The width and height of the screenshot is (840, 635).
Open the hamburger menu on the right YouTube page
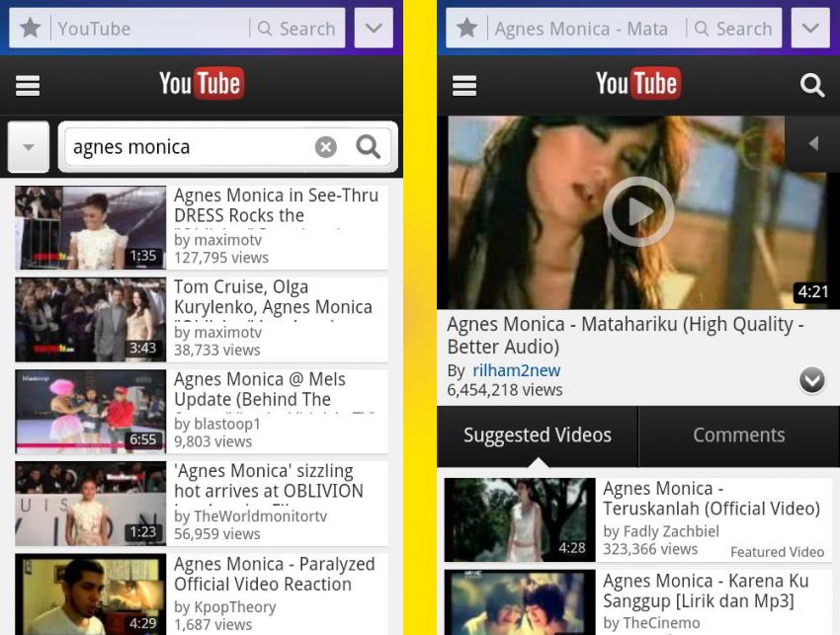pos(463,85)
